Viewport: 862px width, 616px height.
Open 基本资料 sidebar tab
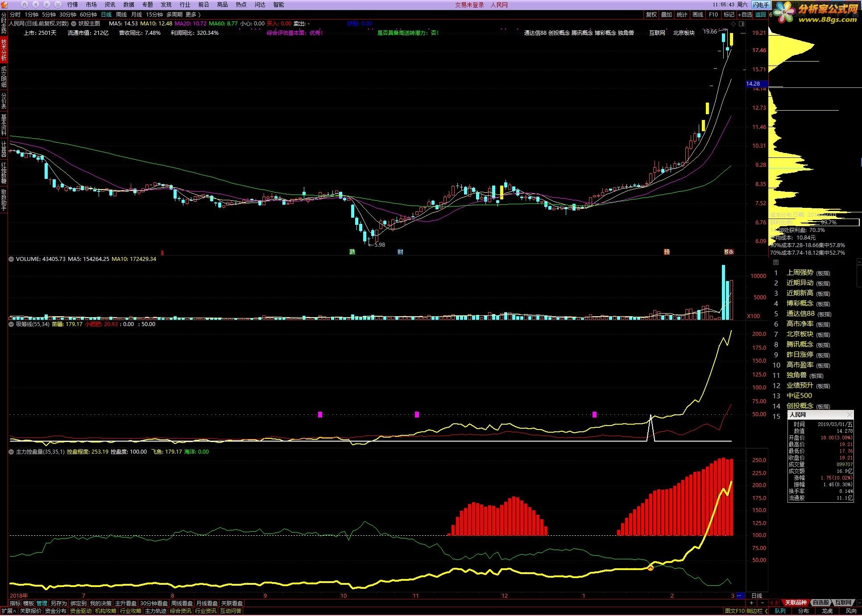click(4, 125)
